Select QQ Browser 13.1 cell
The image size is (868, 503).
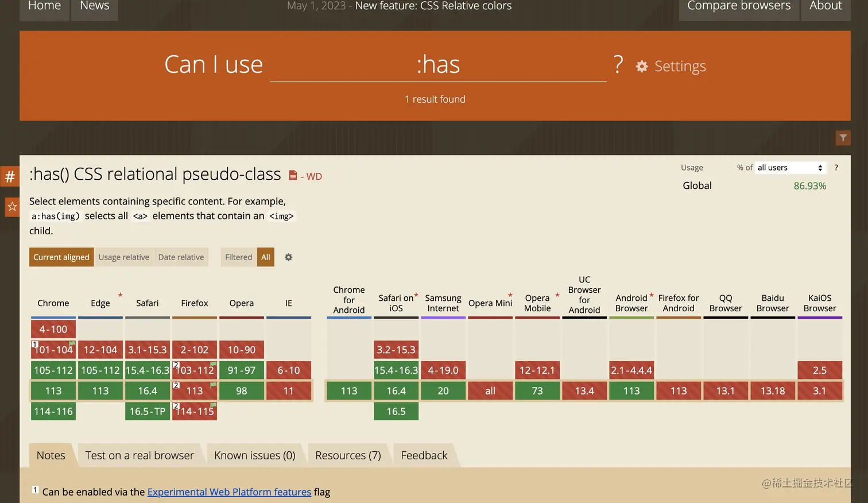tap(726, 391)
